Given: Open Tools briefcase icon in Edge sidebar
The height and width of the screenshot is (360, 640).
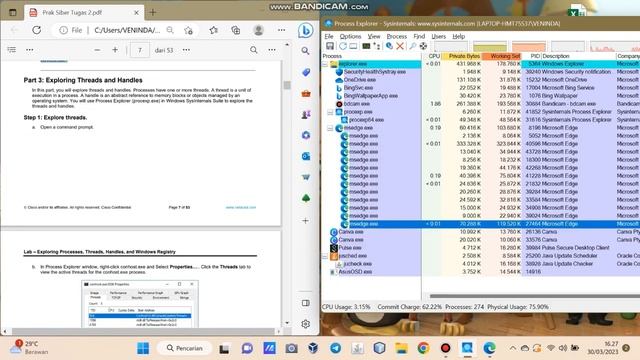Looking at the screenshot, I should point(306,93).
